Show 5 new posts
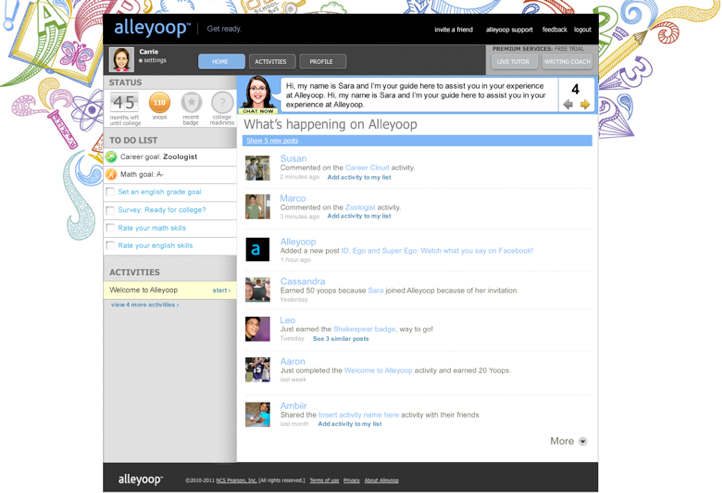722x493 pixels. [272, 140]
